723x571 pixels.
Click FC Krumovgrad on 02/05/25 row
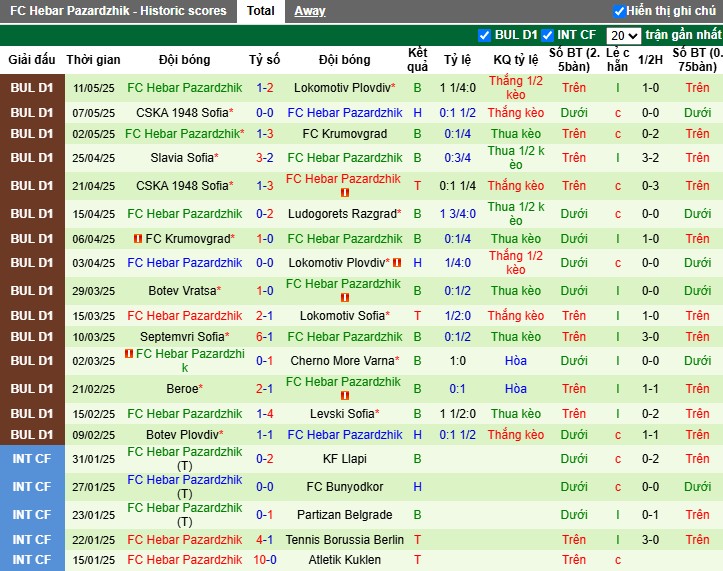(x=344, y=134)
